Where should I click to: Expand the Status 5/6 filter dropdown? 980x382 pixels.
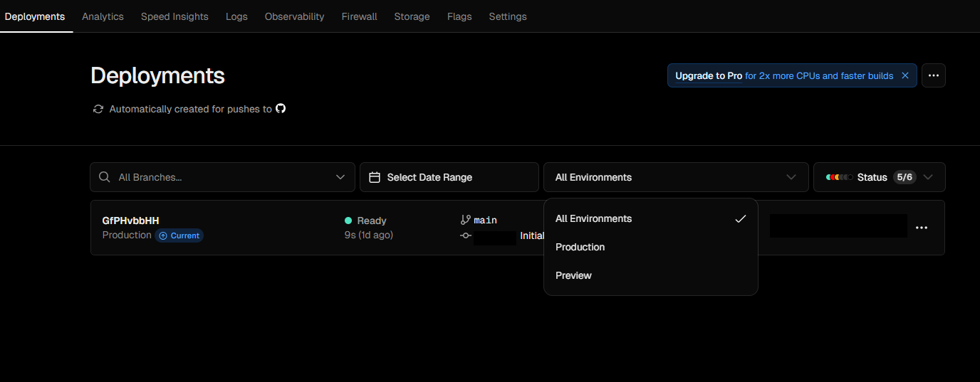(x=927, y=177)
